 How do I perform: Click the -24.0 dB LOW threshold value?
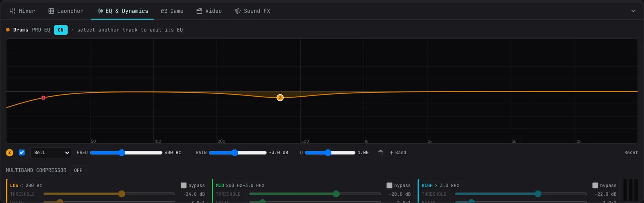click(x=194, y=194)
